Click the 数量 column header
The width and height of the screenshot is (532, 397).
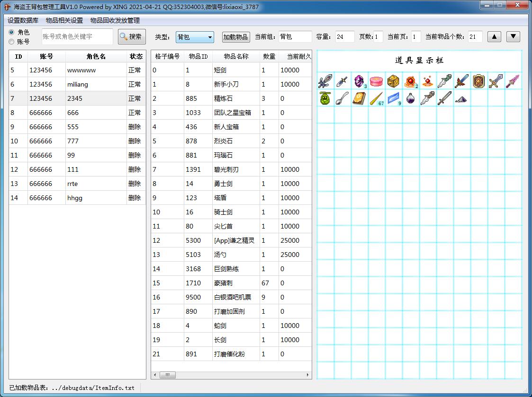pyautogui.click(x=270, y=57)
